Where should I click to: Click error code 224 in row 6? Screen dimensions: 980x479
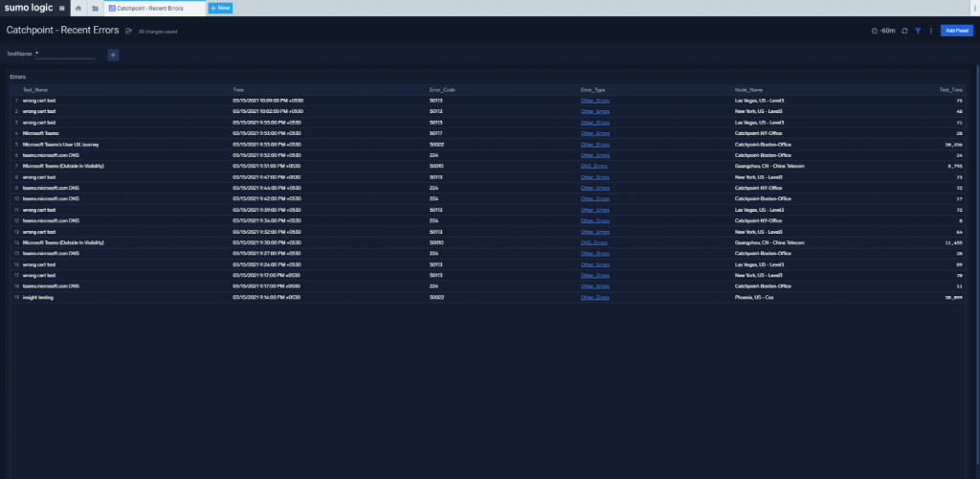point(434,155)
